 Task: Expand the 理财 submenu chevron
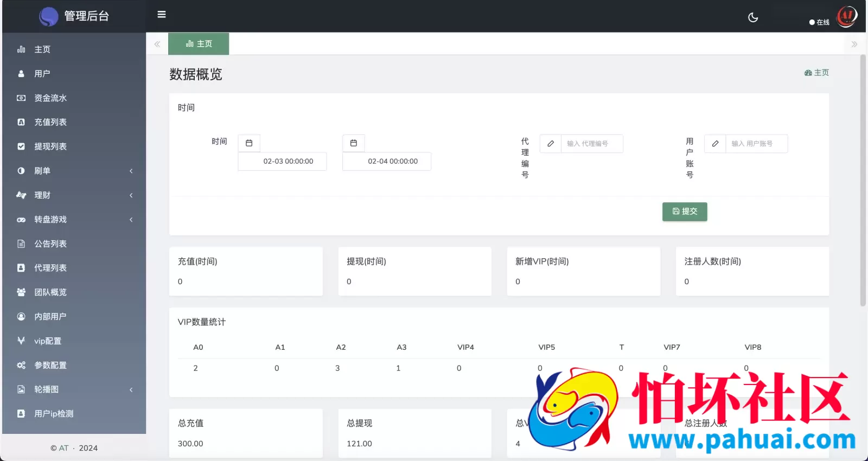pos(131,195)
